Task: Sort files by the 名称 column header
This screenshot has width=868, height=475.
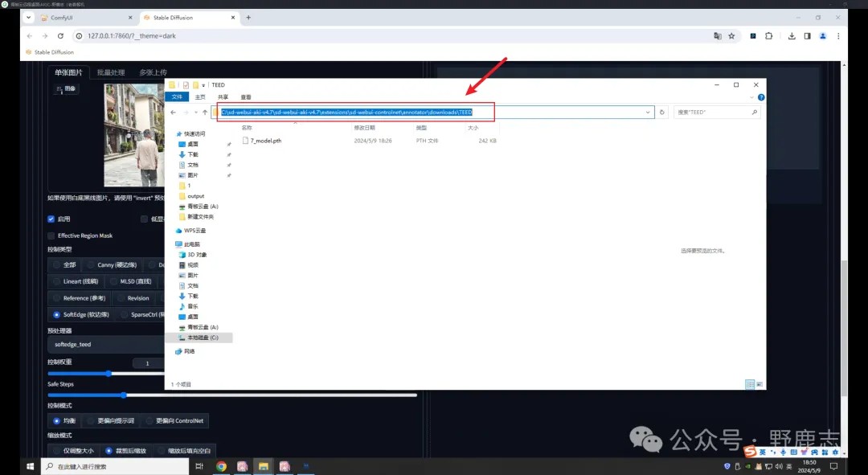Action: point(247,128)
